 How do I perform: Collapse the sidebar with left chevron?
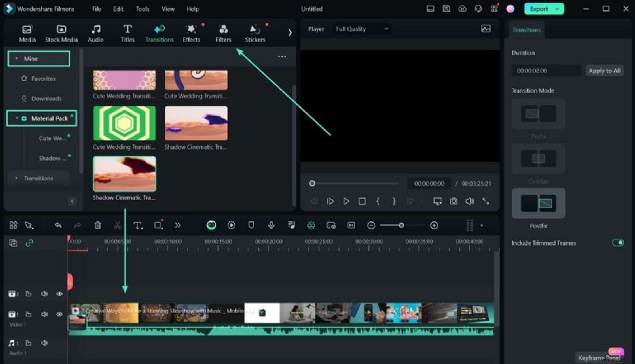(x=72, y=201)
